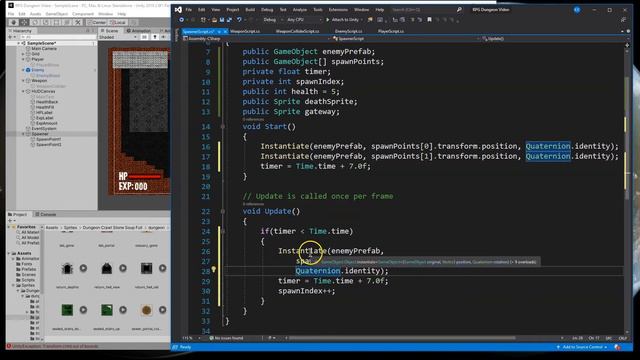Click Attach to Unity button

click(x=342, y=20)
